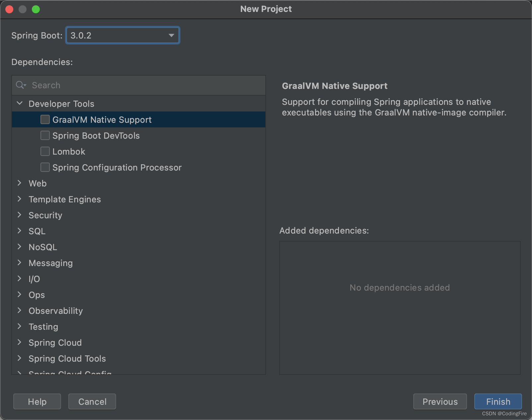Collapse the Developer Tools group
The width and height of the screenshot is (532, 420).
[x=20, y=104]
